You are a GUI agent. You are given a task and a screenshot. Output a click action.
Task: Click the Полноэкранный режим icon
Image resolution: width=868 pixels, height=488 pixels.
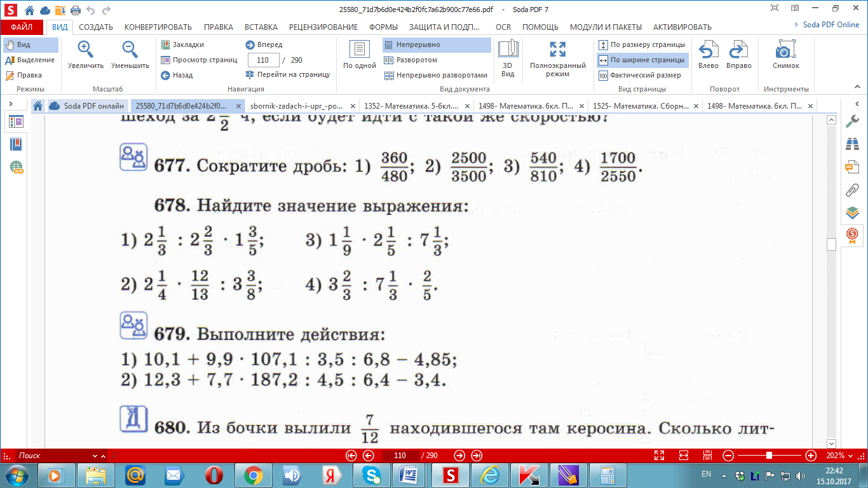tap(557, 50)
